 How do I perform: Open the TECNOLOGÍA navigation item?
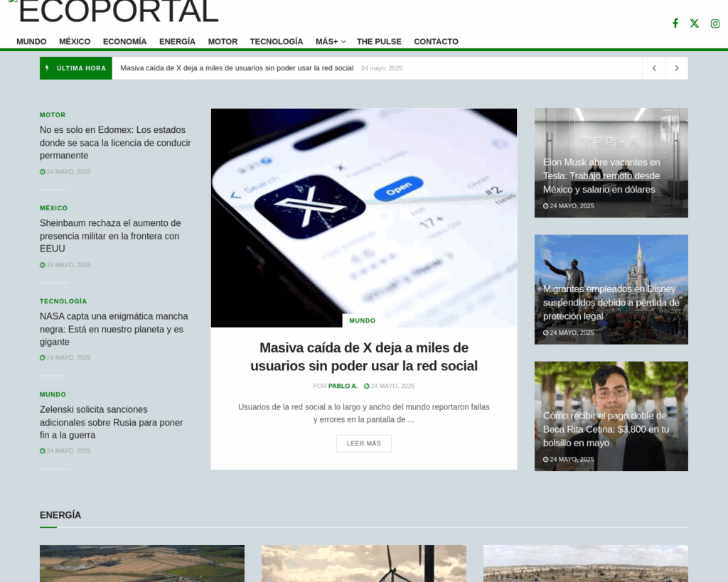click(277, 41)
